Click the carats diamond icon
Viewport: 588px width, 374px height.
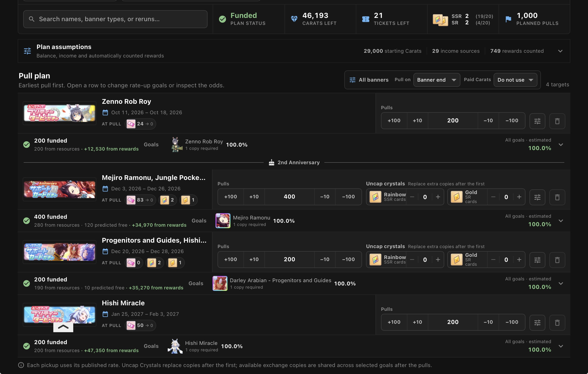(x=294, y=19)
